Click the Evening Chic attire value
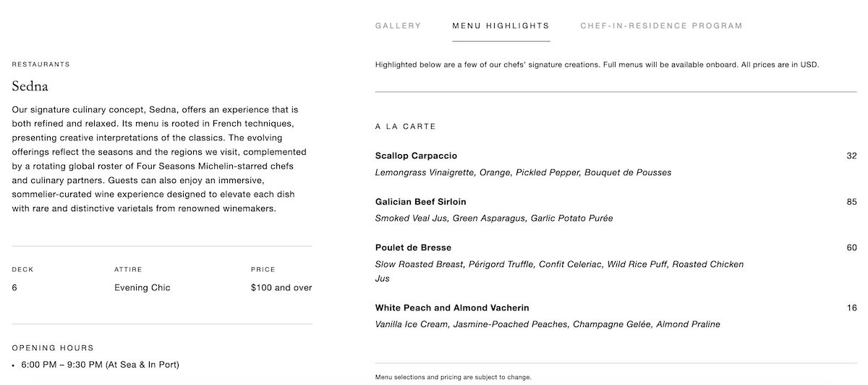The image size is (868, 385). click(x=142, y=287)
